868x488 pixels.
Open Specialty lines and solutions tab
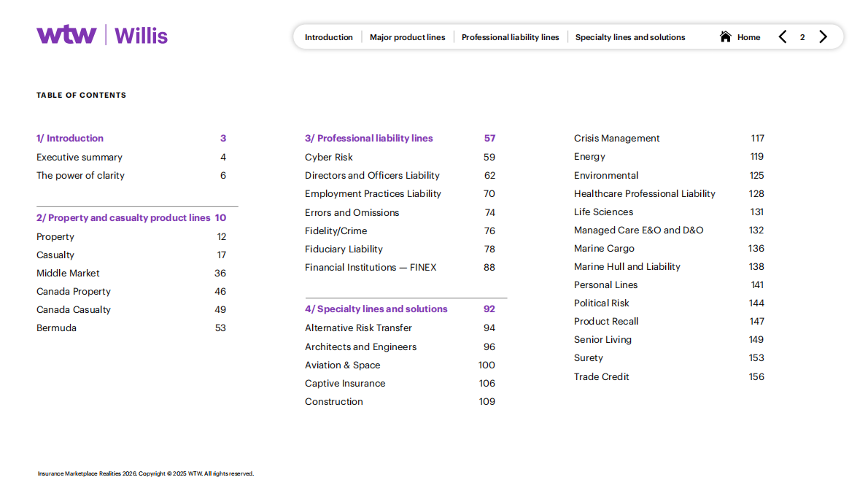[630, 37]
